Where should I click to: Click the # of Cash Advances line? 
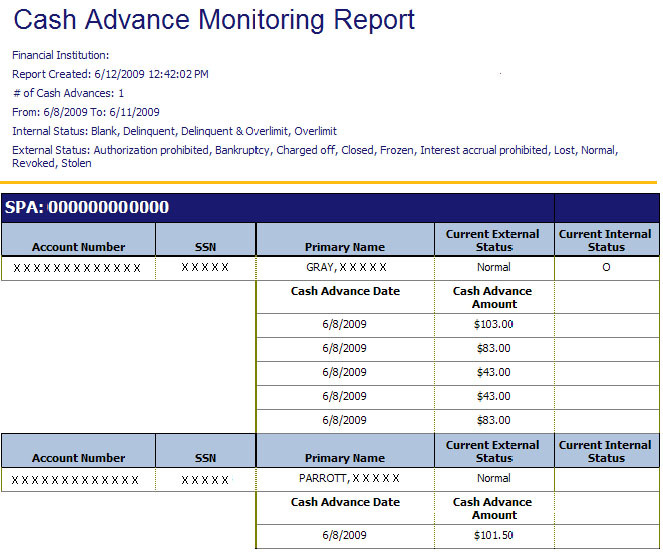pyautogui.click(x=68, y=93)
